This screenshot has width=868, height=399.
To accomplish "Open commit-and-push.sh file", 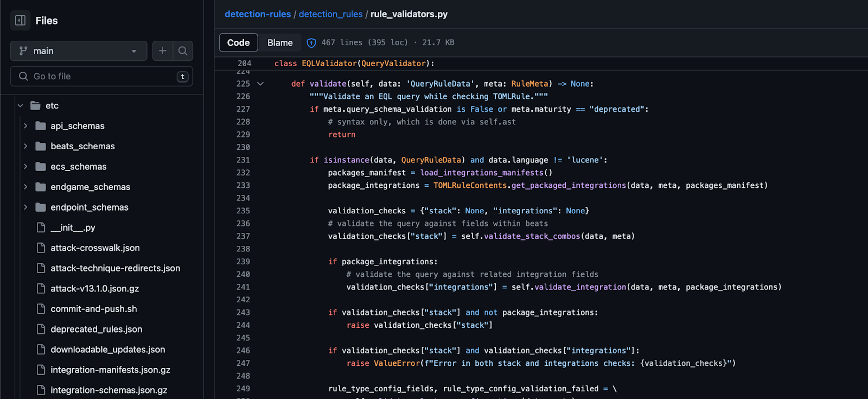I will coord(94,309).
